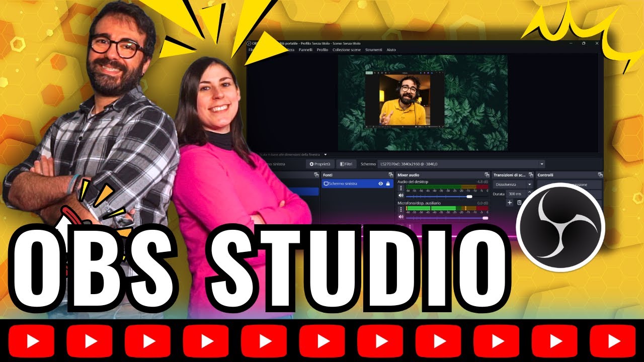
Task: Mute Audio del desktop speaker icon
Action: (x=401, y=196)
